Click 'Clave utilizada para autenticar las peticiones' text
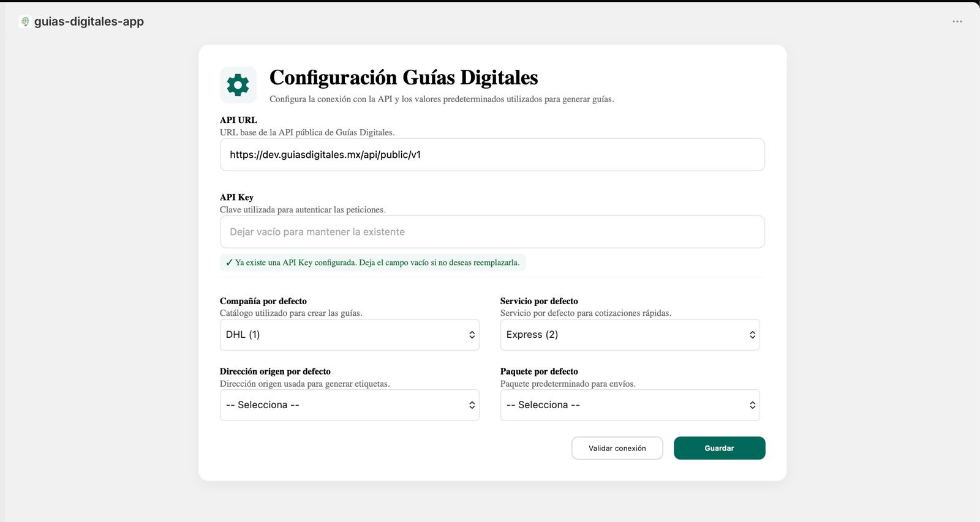 click(303, 209)
